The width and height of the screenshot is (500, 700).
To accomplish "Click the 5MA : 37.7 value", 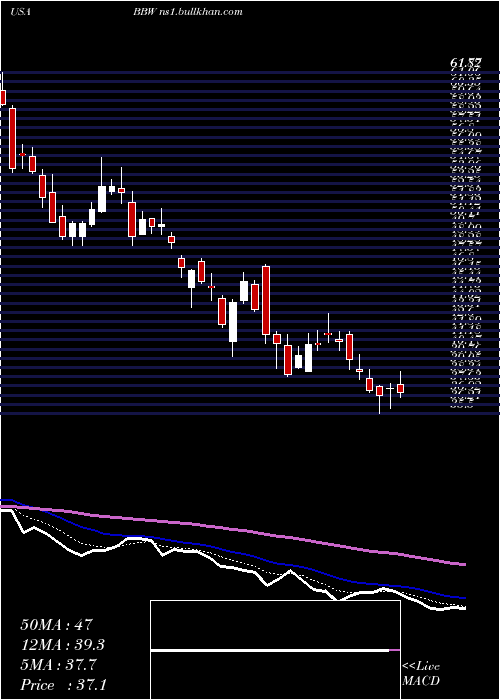I will point(59,665).
